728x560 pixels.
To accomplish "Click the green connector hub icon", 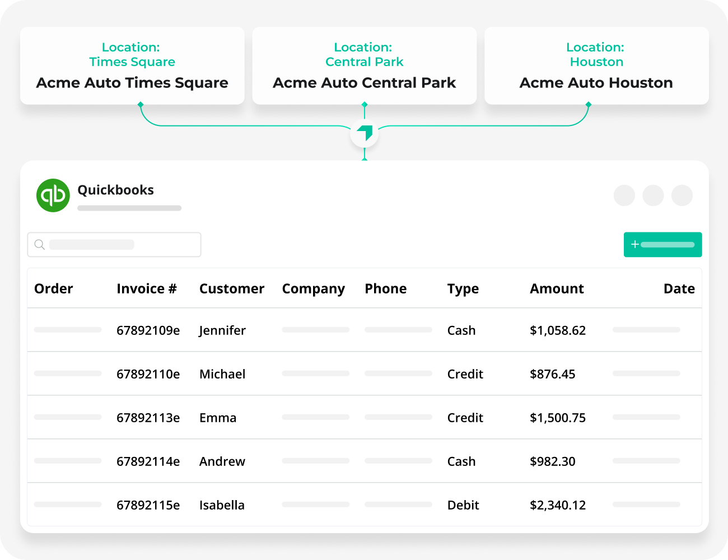I will [365, 134].
